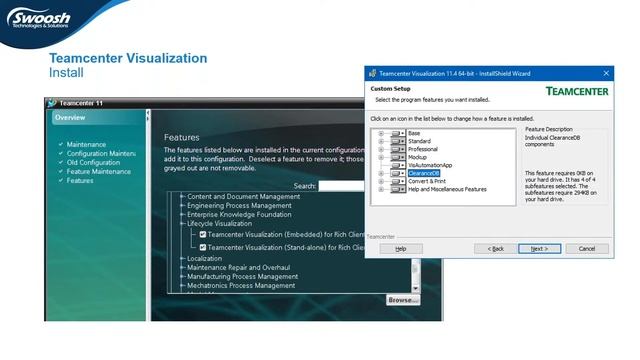
Task: Open the Help and Miscellaneous Features install-state icon
Action: tap(397, 189)
